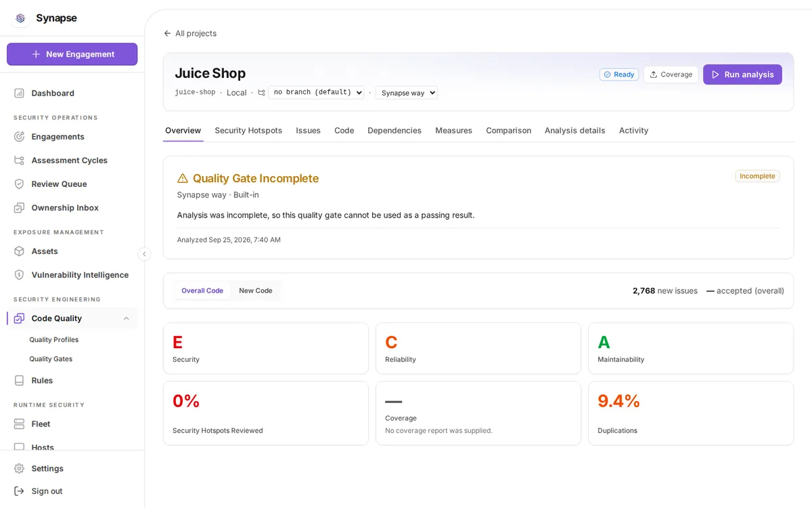Open the Dependencies tab
This screenshot has width=812, height=508.
(x=394, y=130)
